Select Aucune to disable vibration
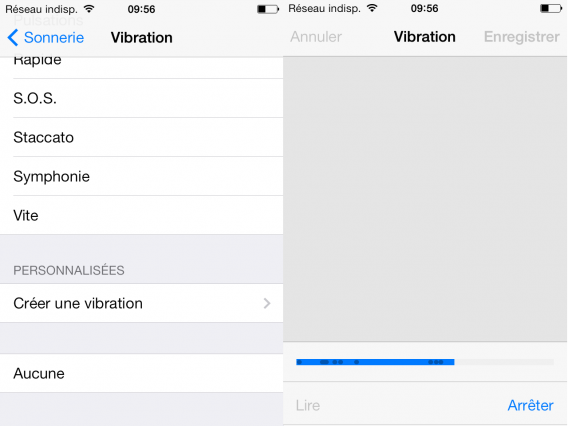 coord(141,373)
